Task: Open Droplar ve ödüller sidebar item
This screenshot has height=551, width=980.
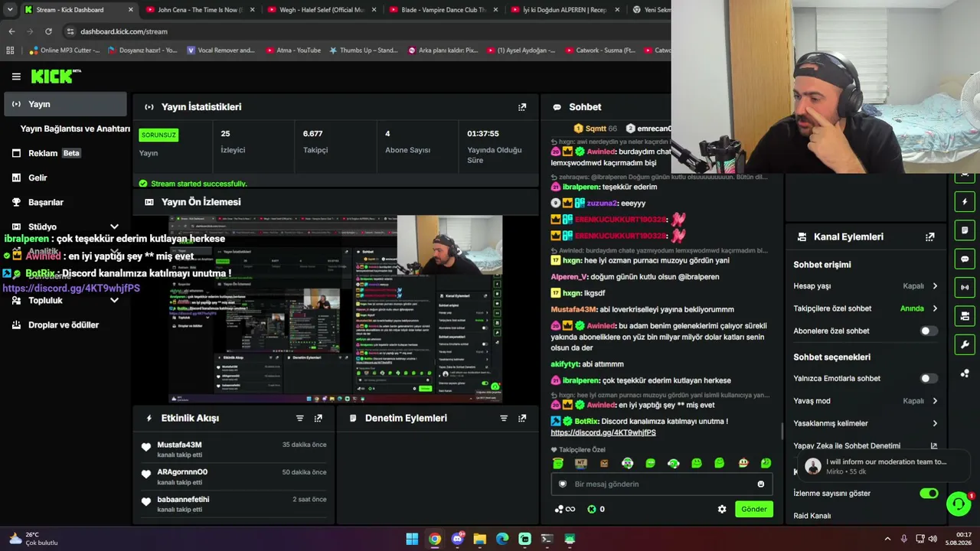Action: click(65, 324)
